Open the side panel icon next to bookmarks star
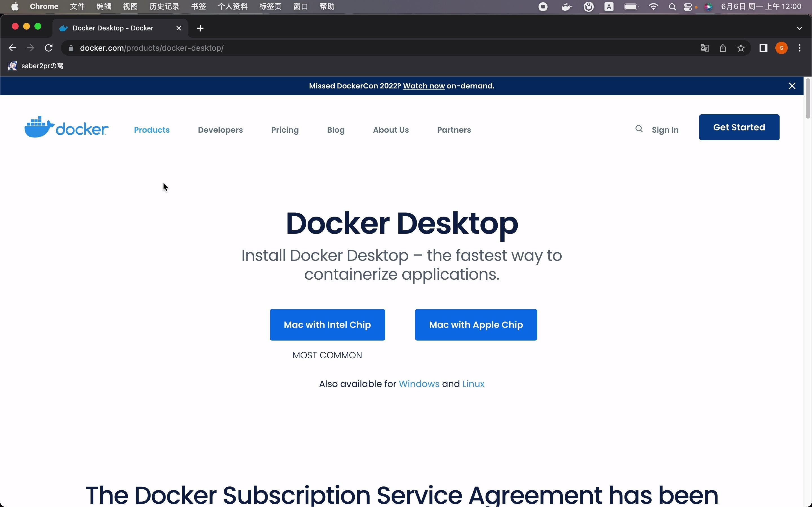The width and height of the screenshot is (812, 507). [x=763, y=48]
